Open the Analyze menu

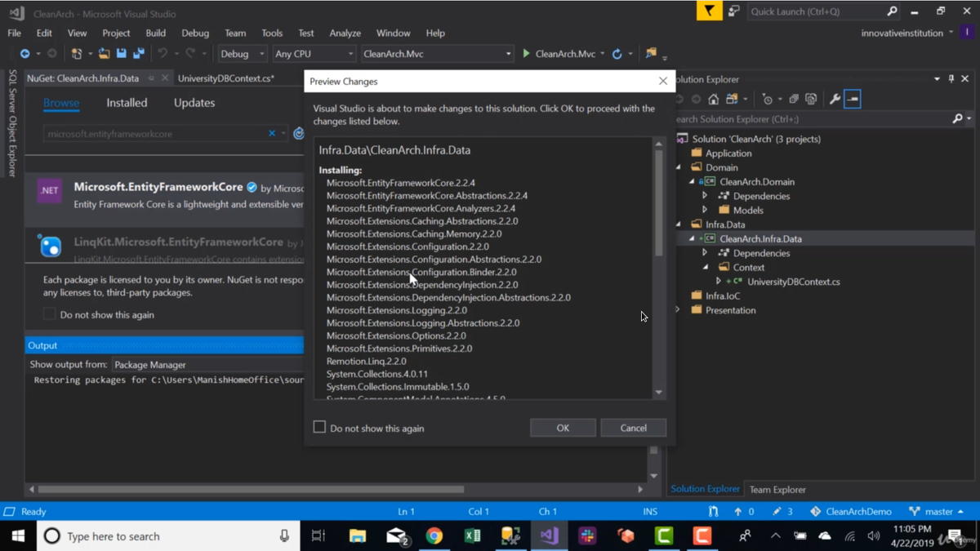click(x=345, y=33)
